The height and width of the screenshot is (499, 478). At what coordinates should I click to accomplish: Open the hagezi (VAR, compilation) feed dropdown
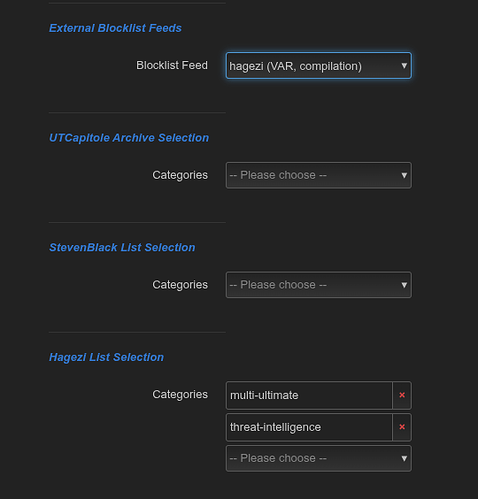[x=319, y=66]
